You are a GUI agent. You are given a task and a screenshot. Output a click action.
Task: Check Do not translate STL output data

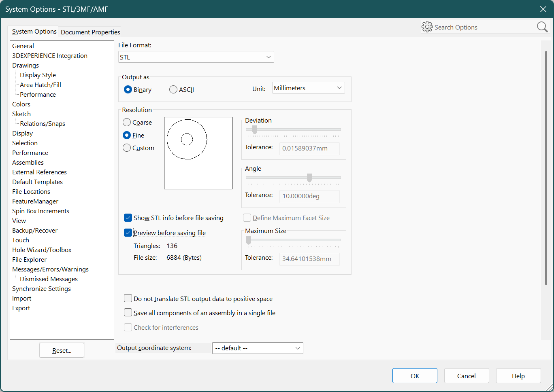[x=128, y=299]
